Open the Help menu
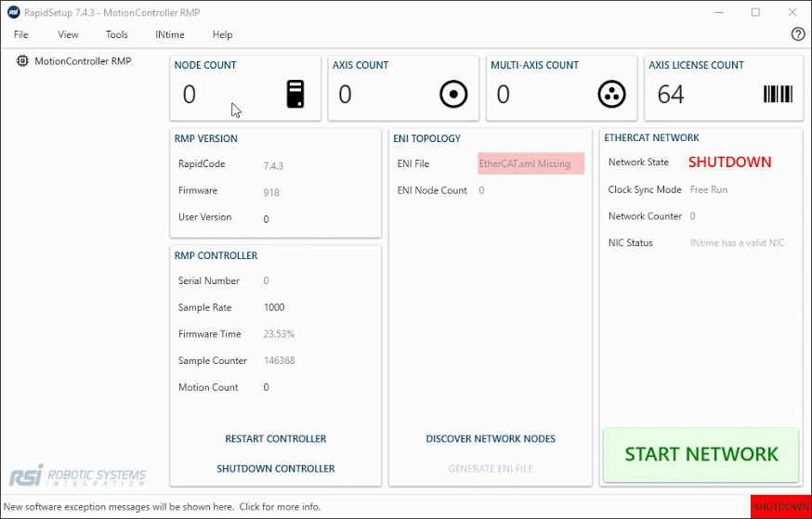812x519 pixels. pyautogui.click(x=222, y=34)
